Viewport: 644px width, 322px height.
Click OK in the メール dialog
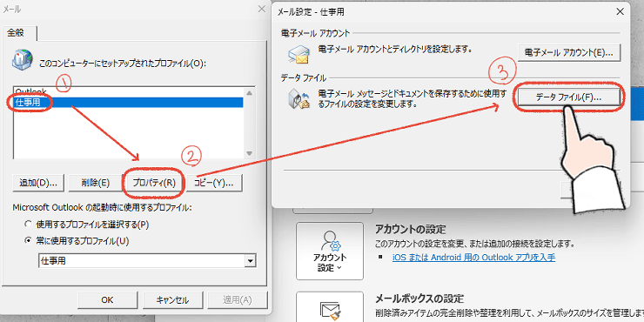point(107,300)
